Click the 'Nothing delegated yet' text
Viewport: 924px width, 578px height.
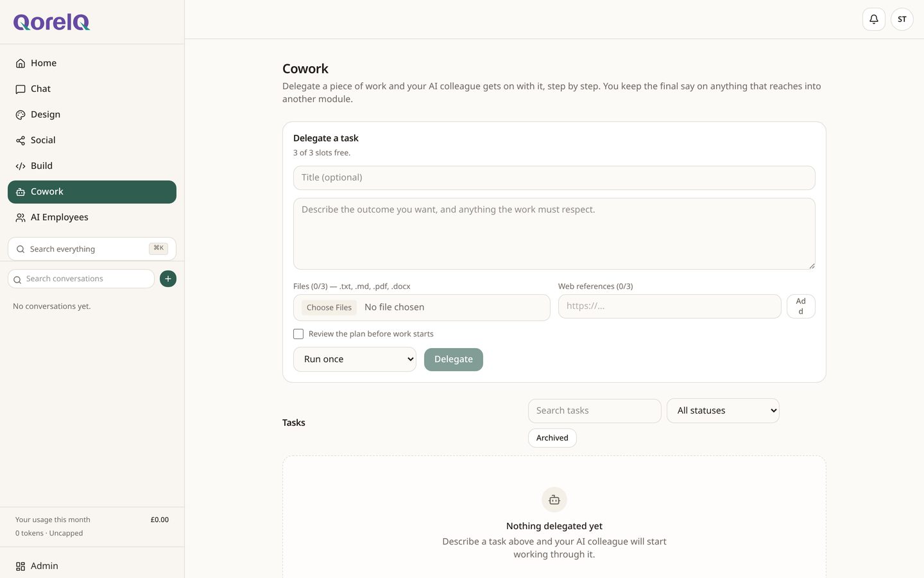tap(554, 526)
